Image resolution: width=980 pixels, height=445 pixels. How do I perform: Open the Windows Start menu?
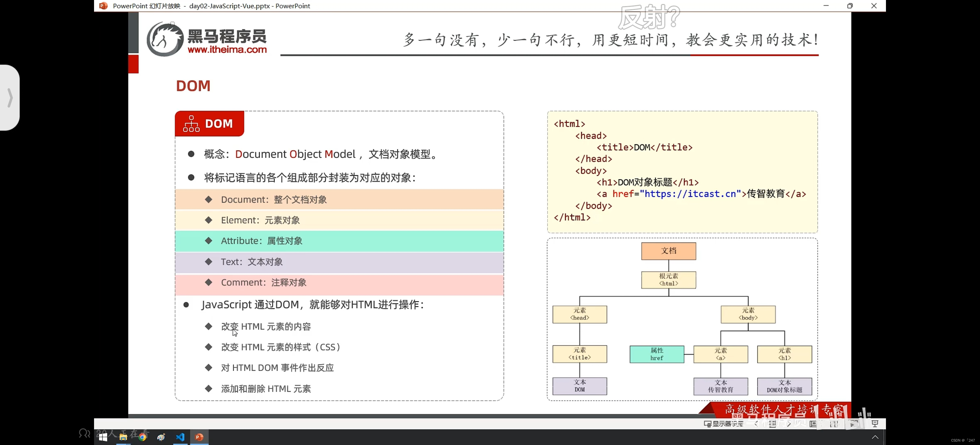point(103,437)
